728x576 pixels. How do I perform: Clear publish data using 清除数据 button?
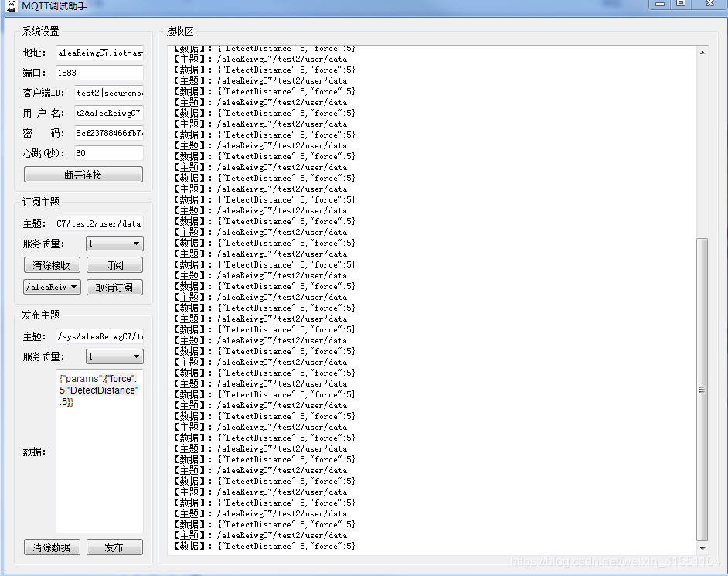tap(51, 547)
